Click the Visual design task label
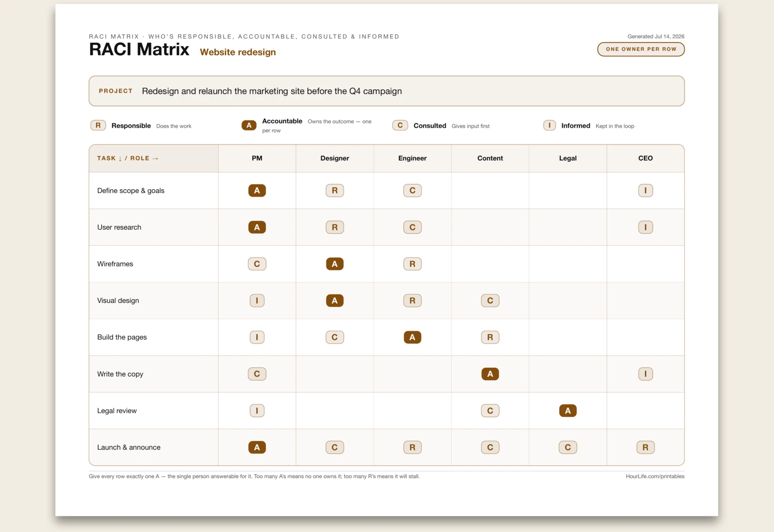Screen dimensions: 774x532 pyautogui.click(x=118, y=301)
